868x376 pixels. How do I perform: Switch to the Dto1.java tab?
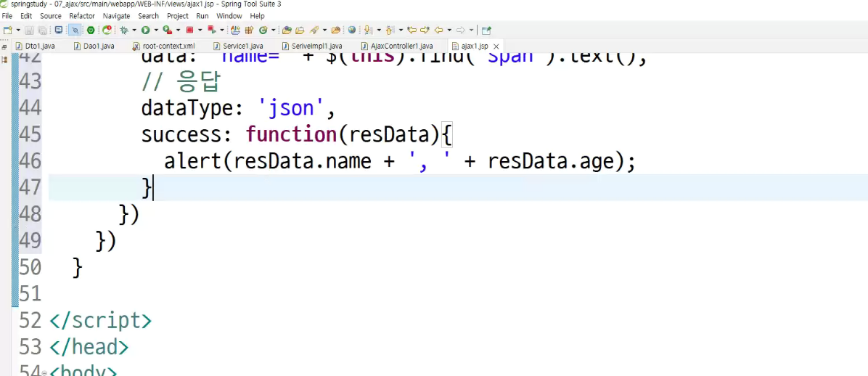pyautogui.click(x=36, y=46)
